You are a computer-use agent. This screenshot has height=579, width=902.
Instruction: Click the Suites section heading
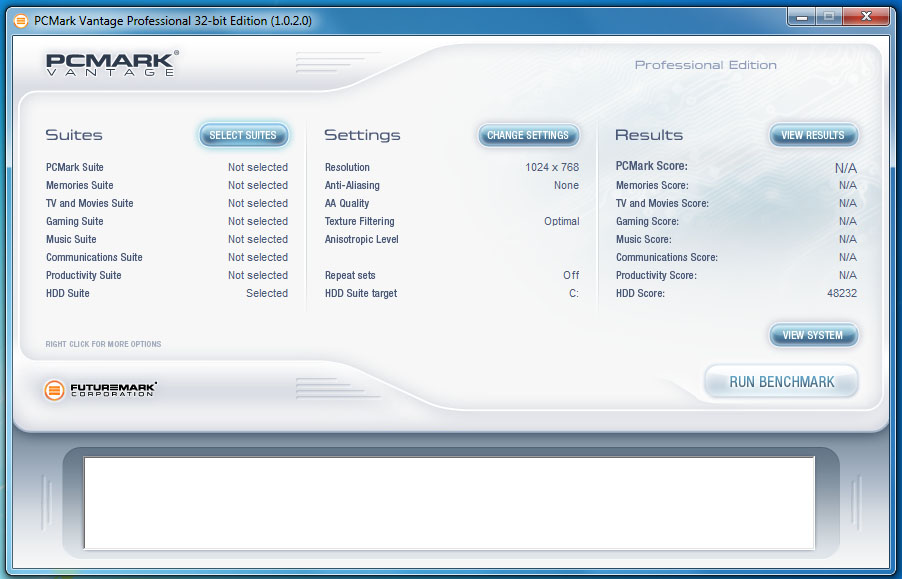point(74,135)
